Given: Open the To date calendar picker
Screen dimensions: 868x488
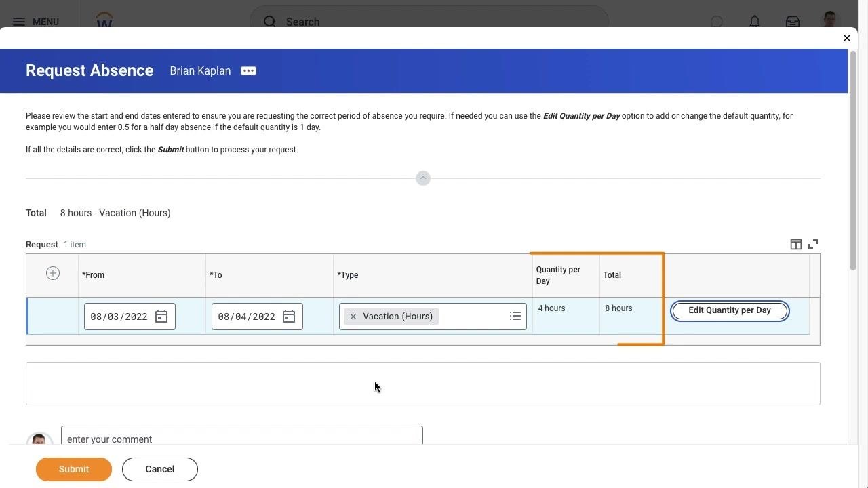Looking at the screenshot, I should (289, 317).
